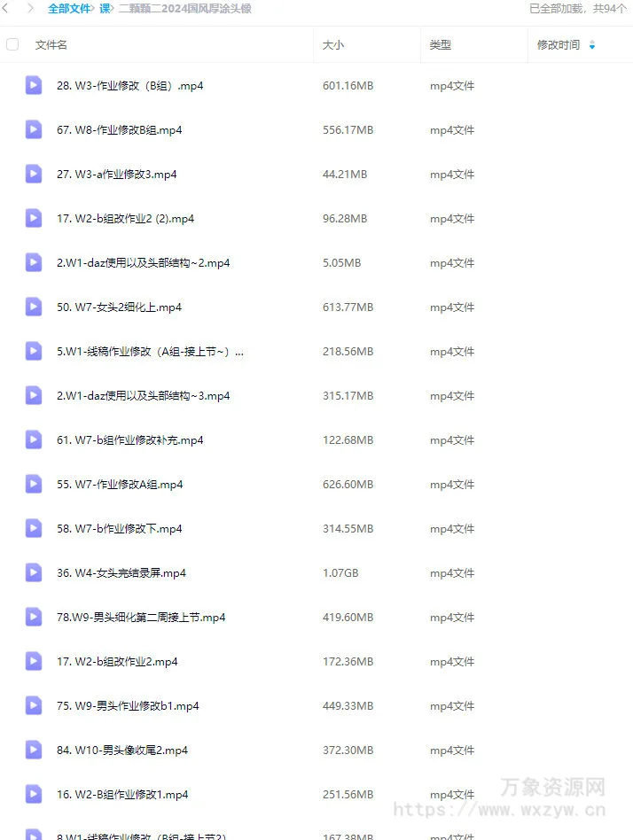Click video icon for 28. W3-作业修改（B组）.mp4

click(33, 86)
